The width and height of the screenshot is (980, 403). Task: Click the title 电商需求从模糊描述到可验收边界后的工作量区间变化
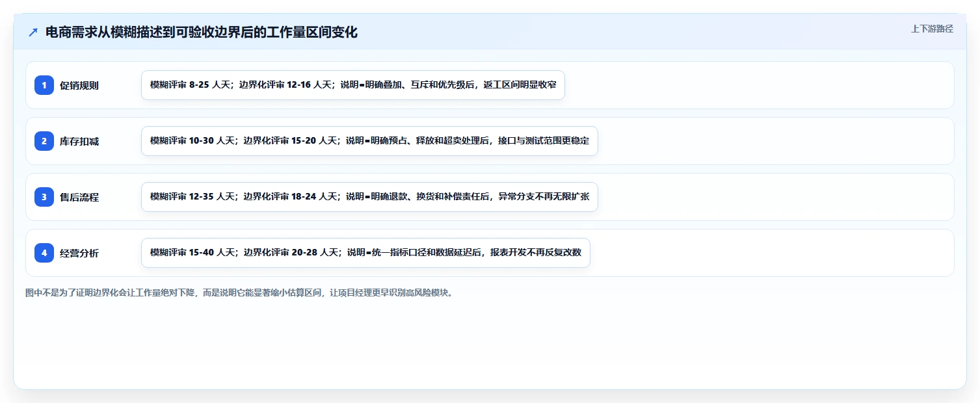pos(202,32)
